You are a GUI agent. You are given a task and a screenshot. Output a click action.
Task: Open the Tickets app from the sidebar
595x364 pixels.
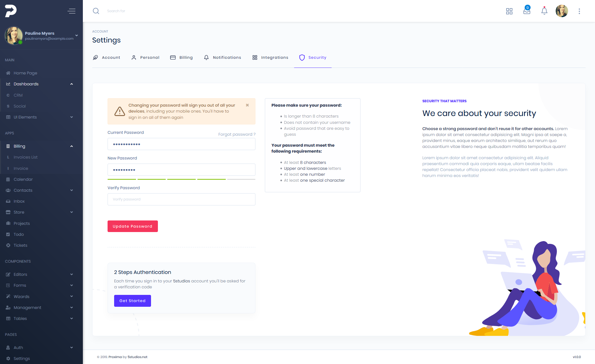21,245
